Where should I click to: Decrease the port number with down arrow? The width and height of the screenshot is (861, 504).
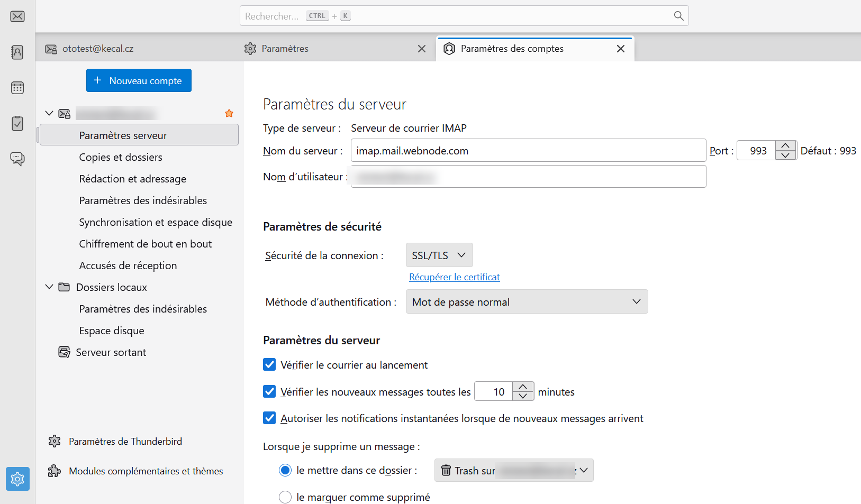click(x=785, y=155)
